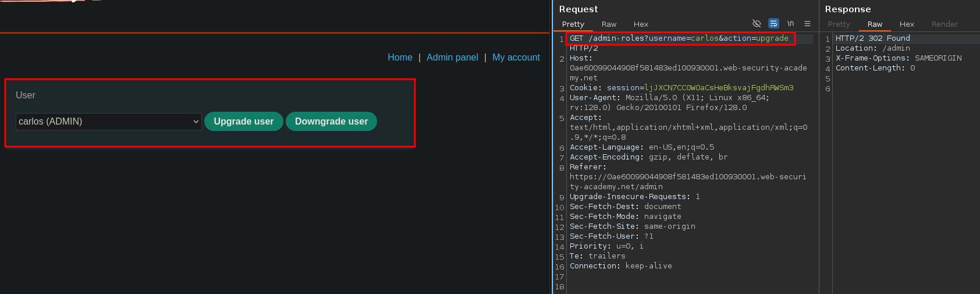
Task: Select the Response Pretty tab
Action: [839, 24]
